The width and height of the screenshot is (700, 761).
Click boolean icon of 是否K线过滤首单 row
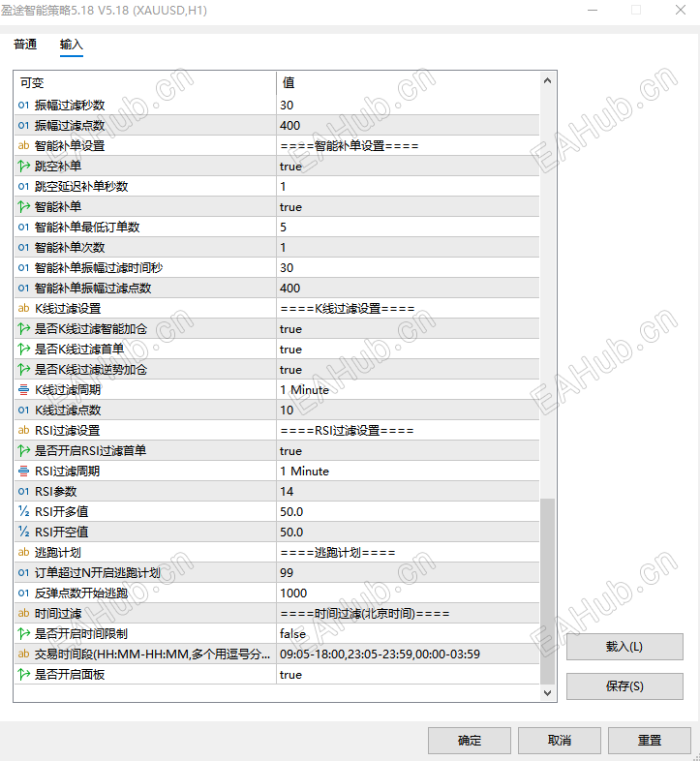23,350
